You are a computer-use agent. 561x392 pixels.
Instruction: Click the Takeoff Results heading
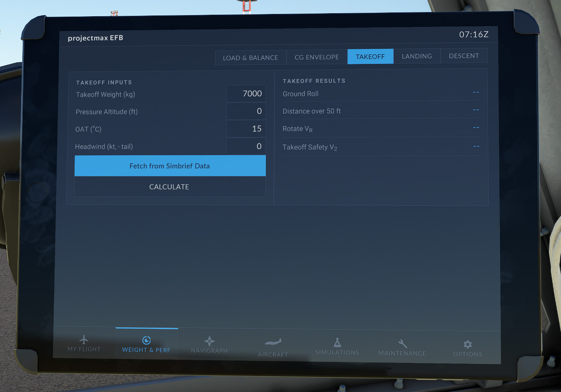click(314, 81)
